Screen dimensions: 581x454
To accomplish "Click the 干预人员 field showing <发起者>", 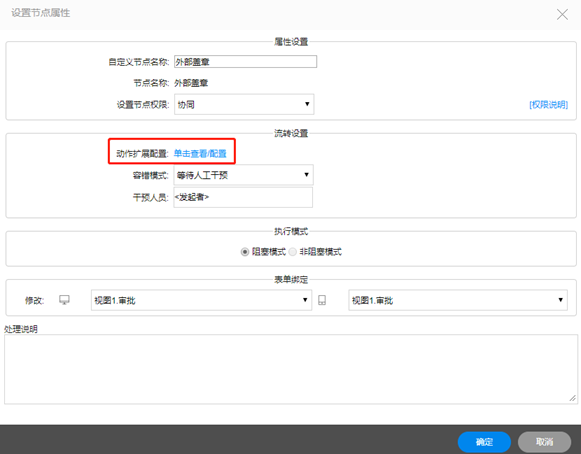I will coord(243,197).
